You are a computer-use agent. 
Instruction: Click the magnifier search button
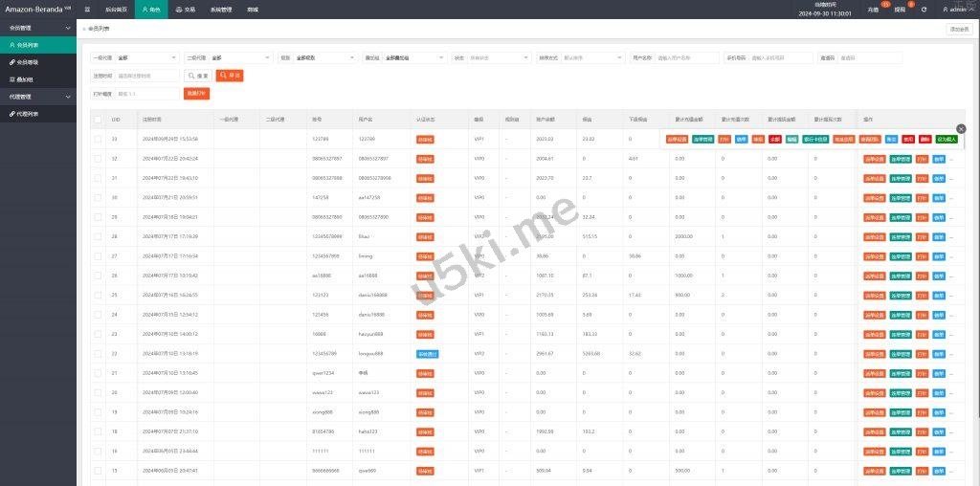click(x=198, y=76)
